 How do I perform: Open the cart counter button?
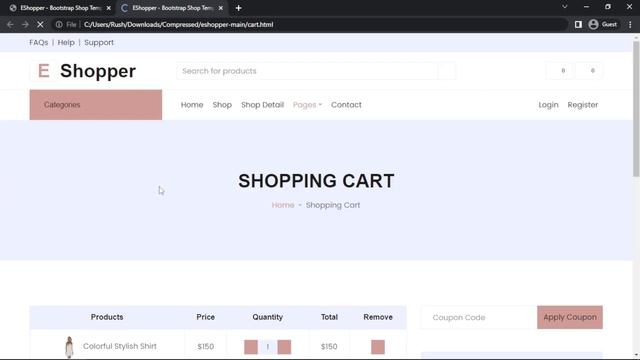coord(589,71)
